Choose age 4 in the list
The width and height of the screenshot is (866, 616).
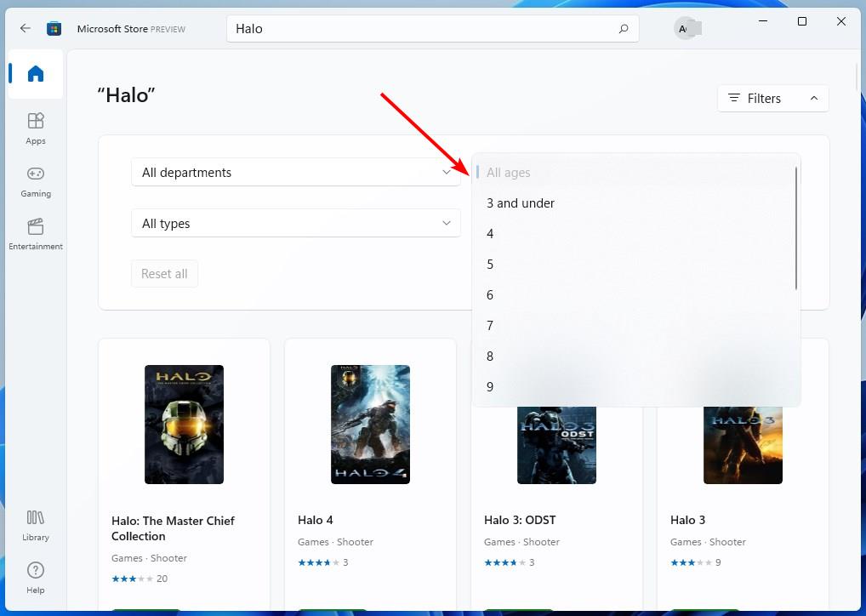pos(634,234)
